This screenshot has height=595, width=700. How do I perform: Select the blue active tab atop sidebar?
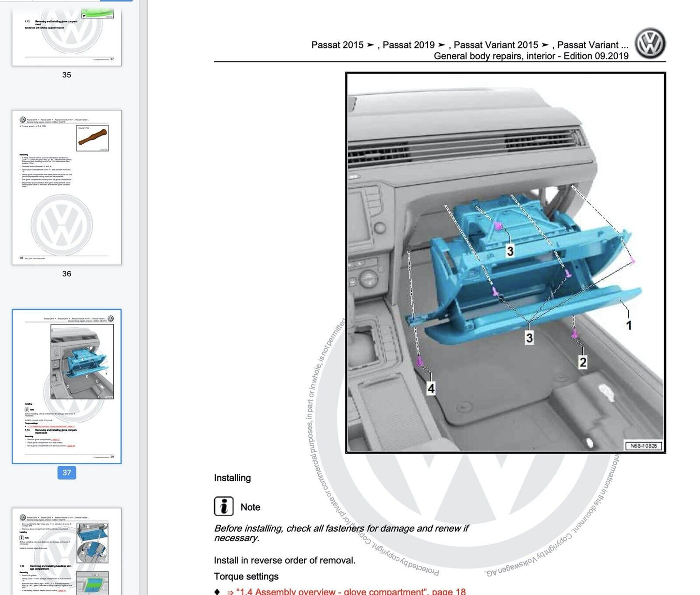tap(116, 0)
